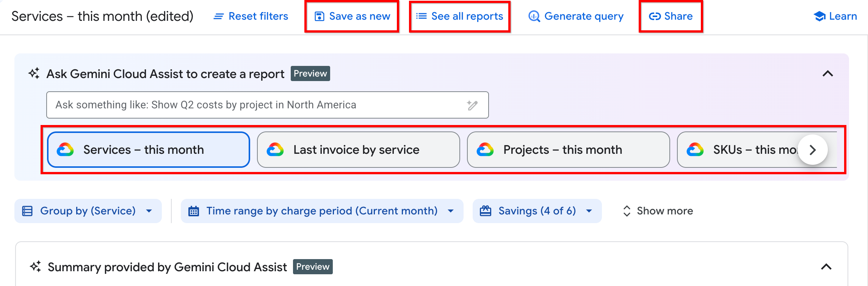
Task: Click the Summary provided by Gemini Cloud Assist heading
Action: pos(167,267)
